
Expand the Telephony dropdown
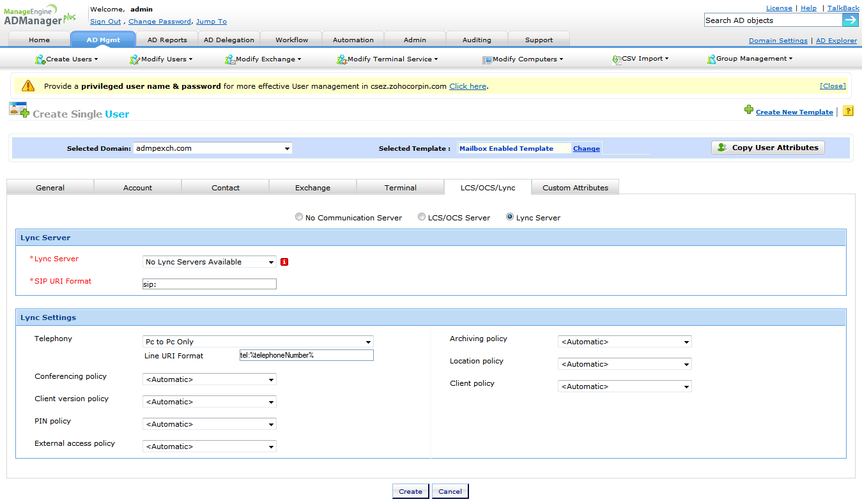(x=258, y=342)
